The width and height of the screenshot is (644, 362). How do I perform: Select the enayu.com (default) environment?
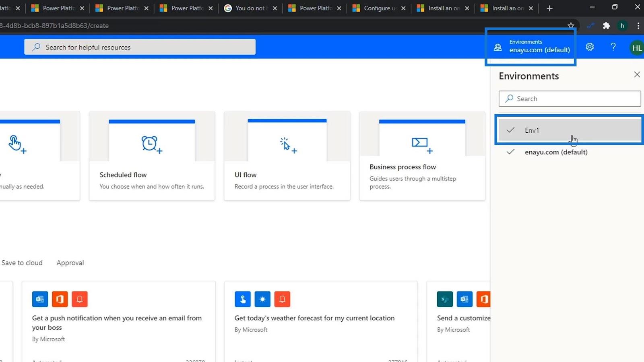point(570,152)
